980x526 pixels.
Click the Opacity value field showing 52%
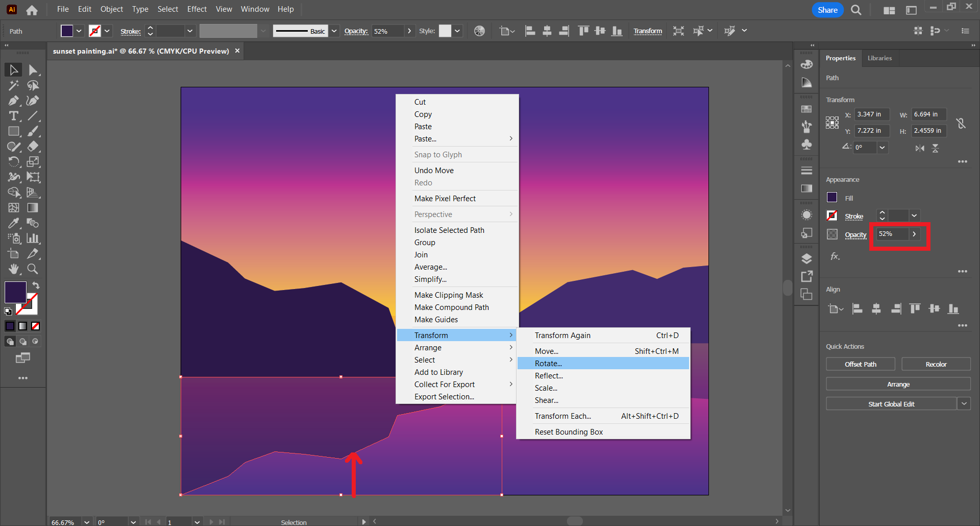pyautogui.click(x=891, y=233)
